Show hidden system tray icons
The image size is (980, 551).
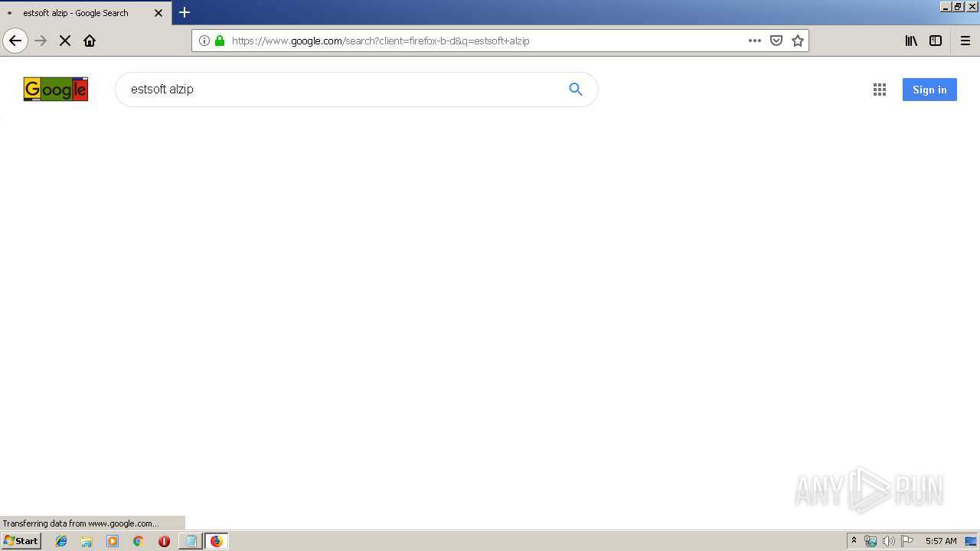(854, 541)
